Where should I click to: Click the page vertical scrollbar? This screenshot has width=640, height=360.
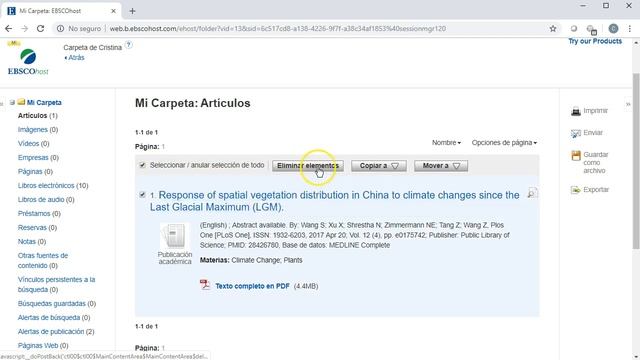[x=636, y=162]
